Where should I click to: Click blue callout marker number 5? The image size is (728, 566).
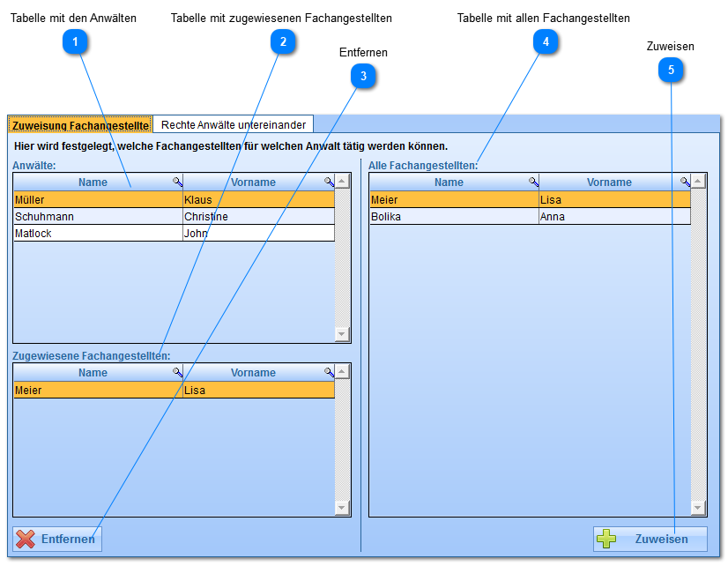(671, 71)
